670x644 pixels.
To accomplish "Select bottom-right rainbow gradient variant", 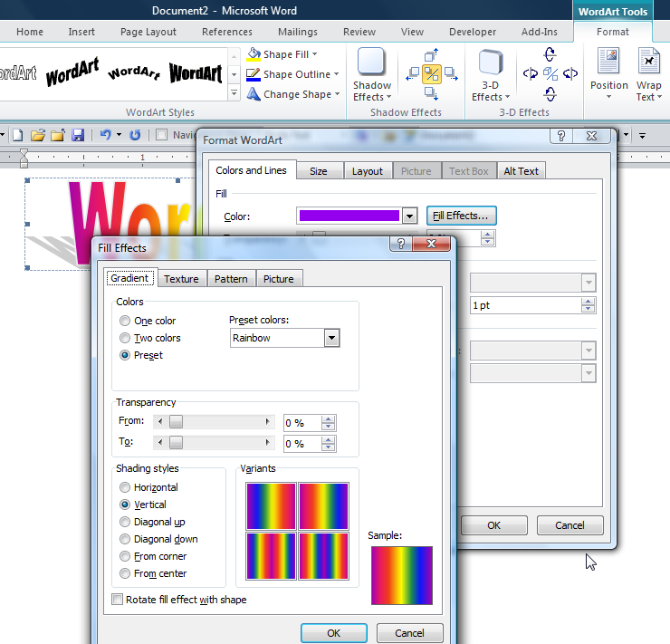I will pos(323,556).
